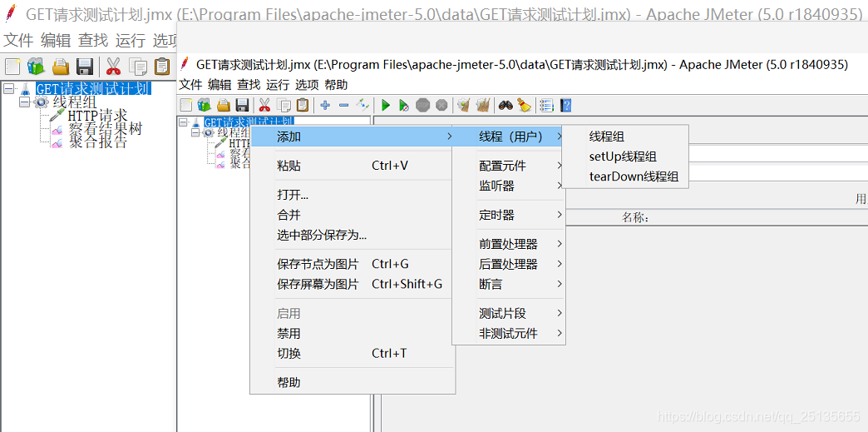Select 保存节点为图片 in the context menu
The image size is (868, 432).
click(352, 264)
